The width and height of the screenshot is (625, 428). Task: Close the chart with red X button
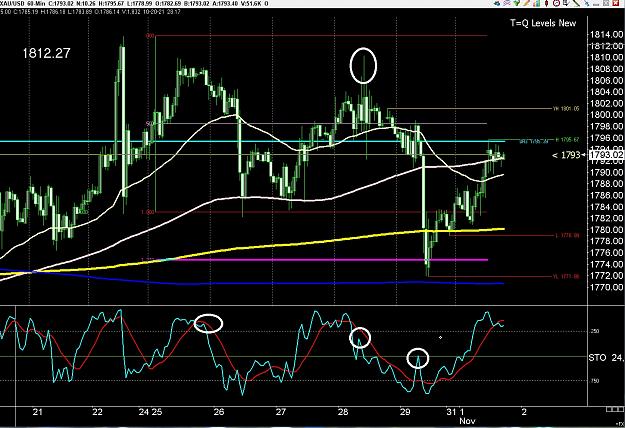tap(615, 3)
